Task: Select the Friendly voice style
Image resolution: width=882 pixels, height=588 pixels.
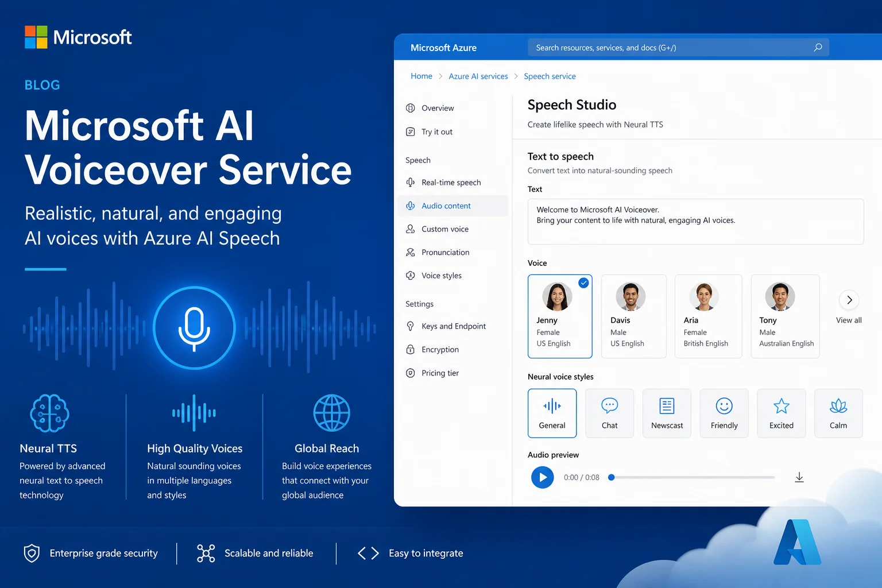Action: [x=724, y=413]
